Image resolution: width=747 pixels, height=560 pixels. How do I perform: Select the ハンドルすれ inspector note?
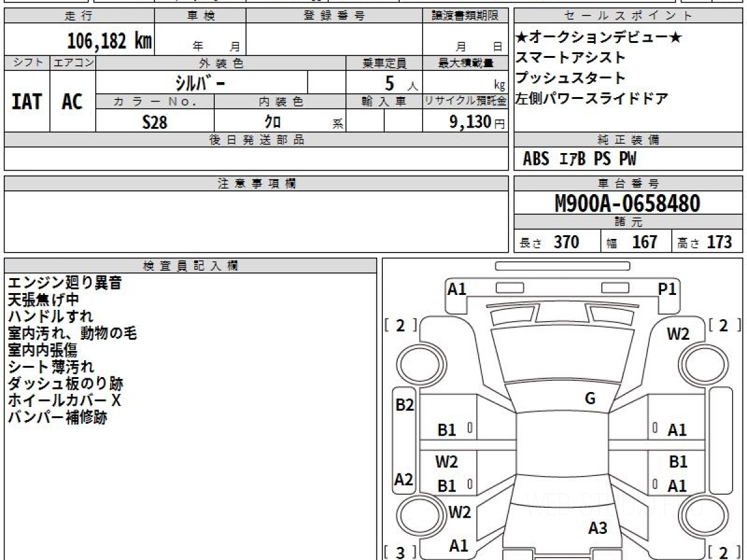[50, 317]
